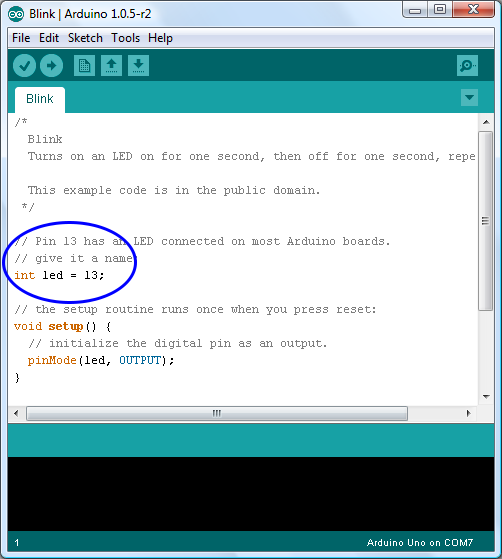Screen dimensions: 502x559
Task: Open the Tools menu
Action: click(126, 38)
